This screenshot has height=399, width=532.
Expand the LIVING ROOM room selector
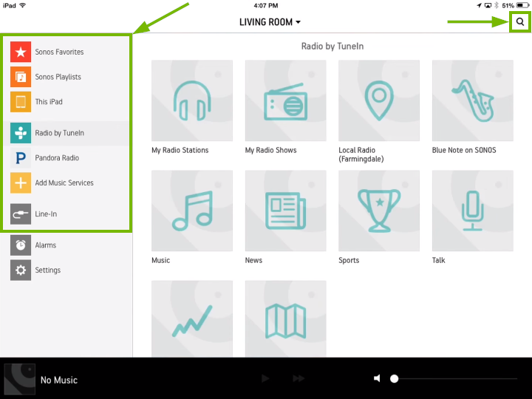pyautogui.click(x=270, y=22)
